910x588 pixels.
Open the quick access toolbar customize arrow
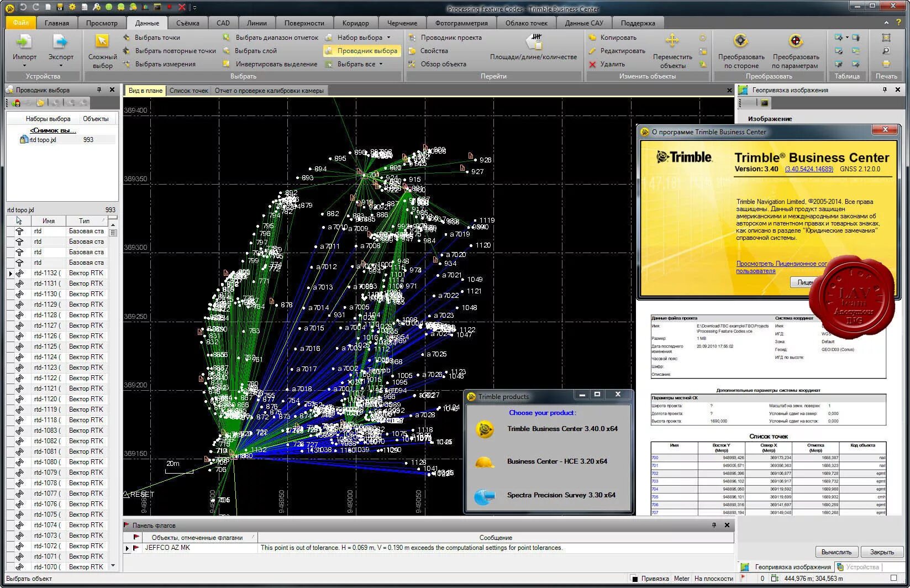point(194,7)
